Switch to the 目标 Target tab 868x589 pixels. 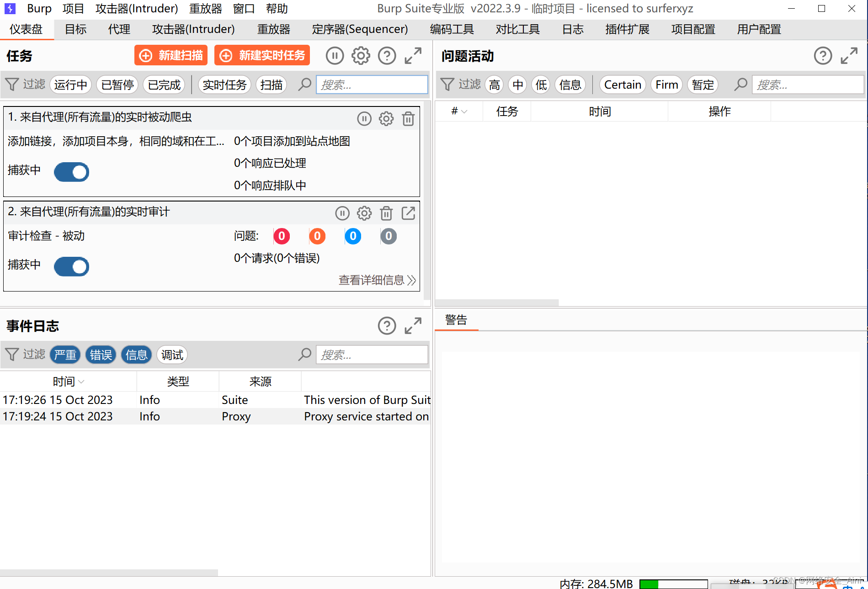(76, 29)
